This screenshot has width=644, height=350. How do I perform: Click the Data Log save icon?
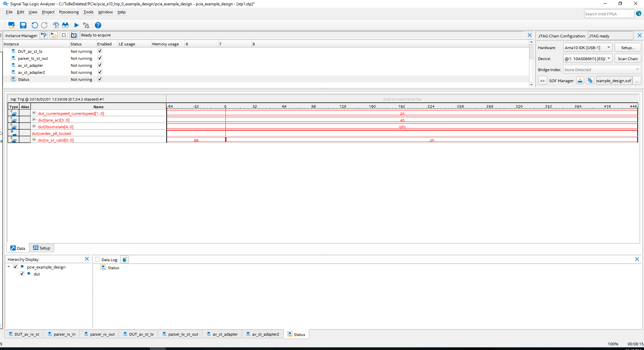pos(125,259)
